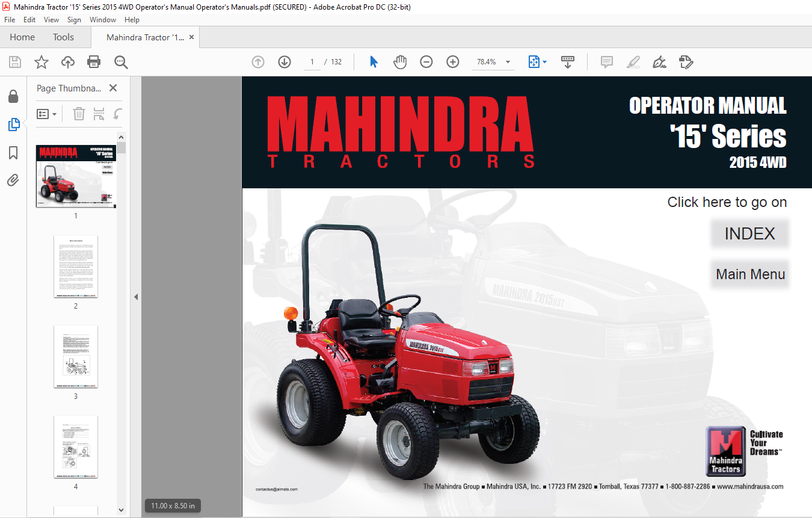Open the Edit menu

coord(29,20)
